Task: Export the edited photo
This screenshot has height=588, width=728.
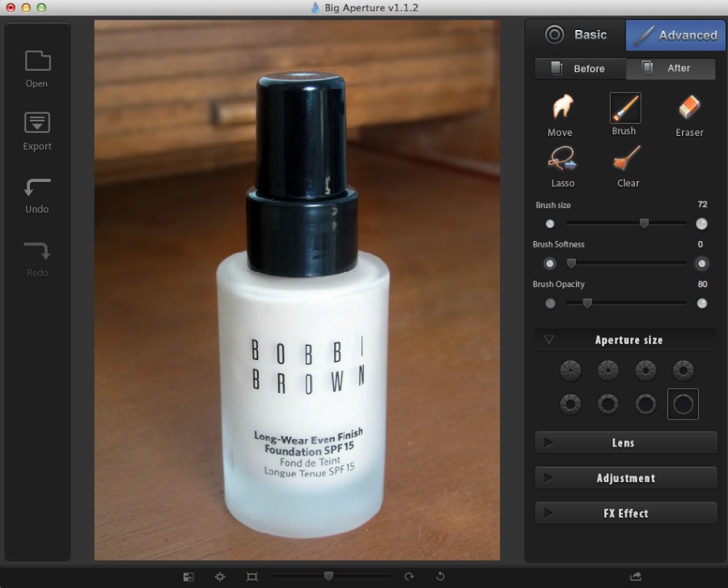Action: pyautogui.click(x=37, y=131)
